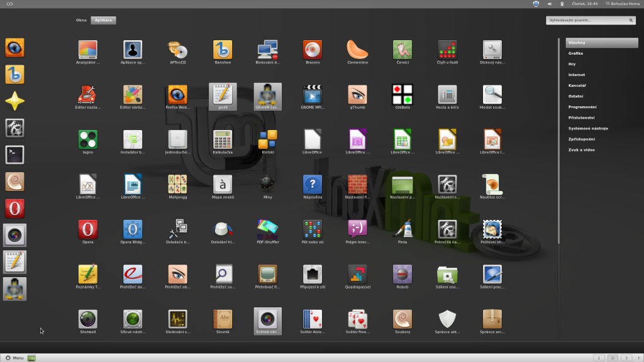644x362 pixels.
Task: Open the Quadrapassel game
Action: [x=357, y=277]
